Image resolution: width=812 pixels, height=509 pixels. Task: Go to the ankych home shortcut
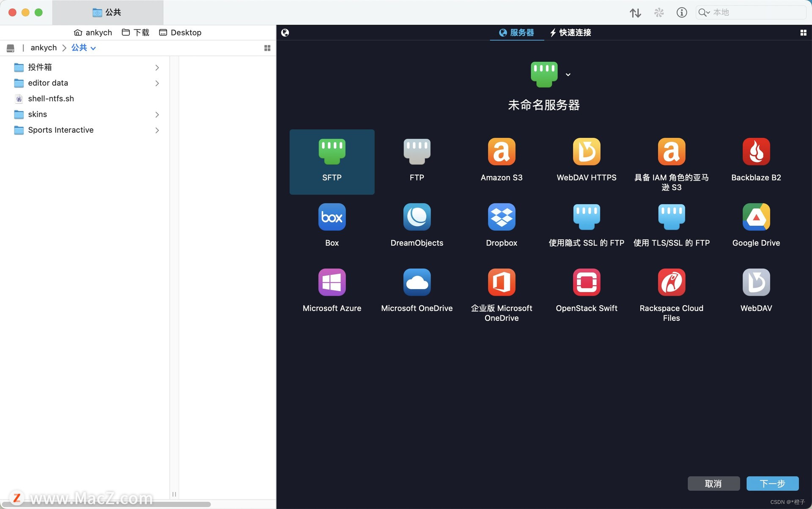tap(93, 33)
